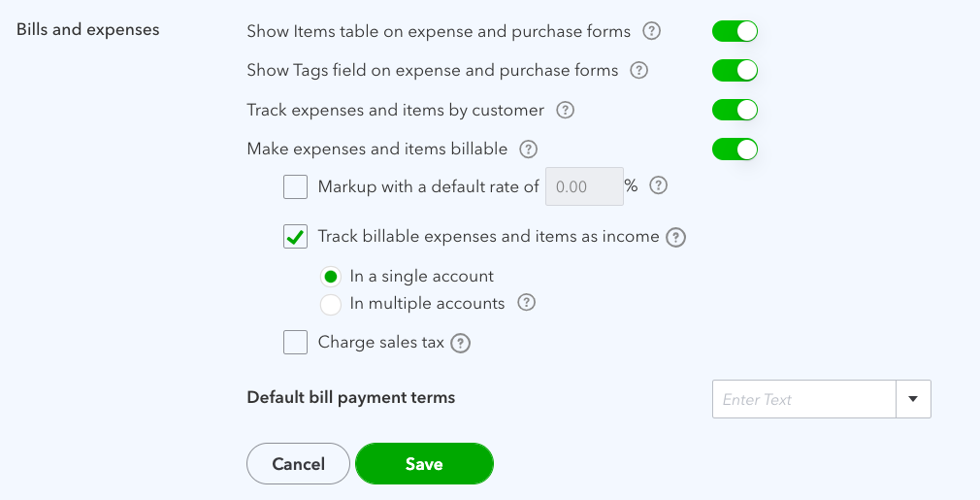Screen dimensions: 980x500
Task: Click help icon beside Show Items table
Action: (652, 31)
